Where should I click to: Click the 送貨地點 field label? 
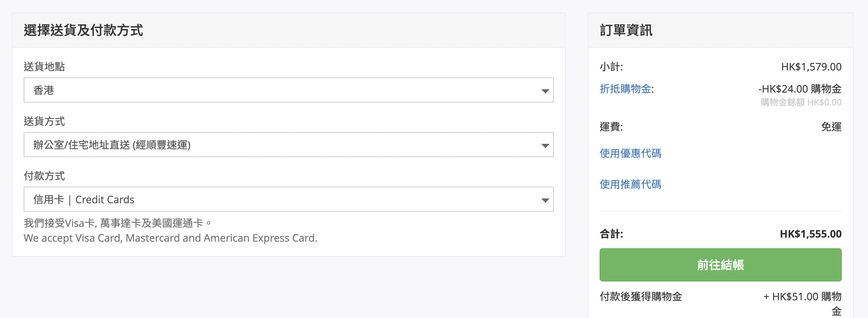pos(44,67)
